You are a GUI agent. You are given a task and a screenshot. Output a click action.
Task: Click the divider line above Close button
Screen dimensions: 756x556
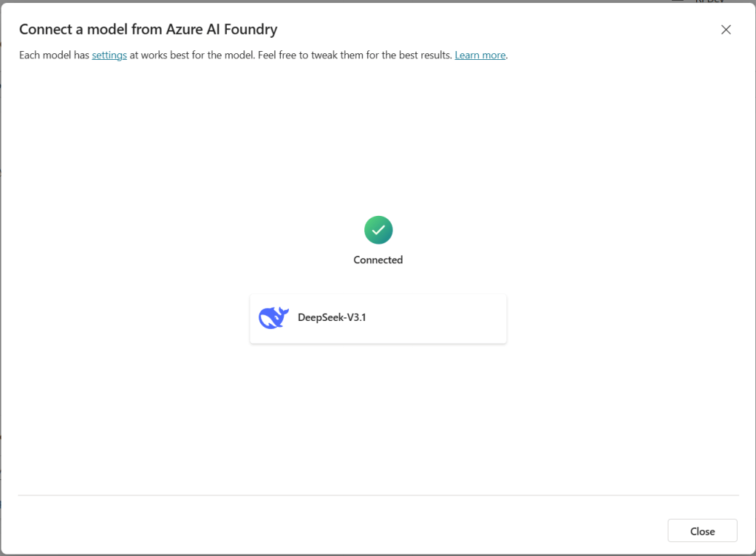pyautogui.click(x=378, y=495)
